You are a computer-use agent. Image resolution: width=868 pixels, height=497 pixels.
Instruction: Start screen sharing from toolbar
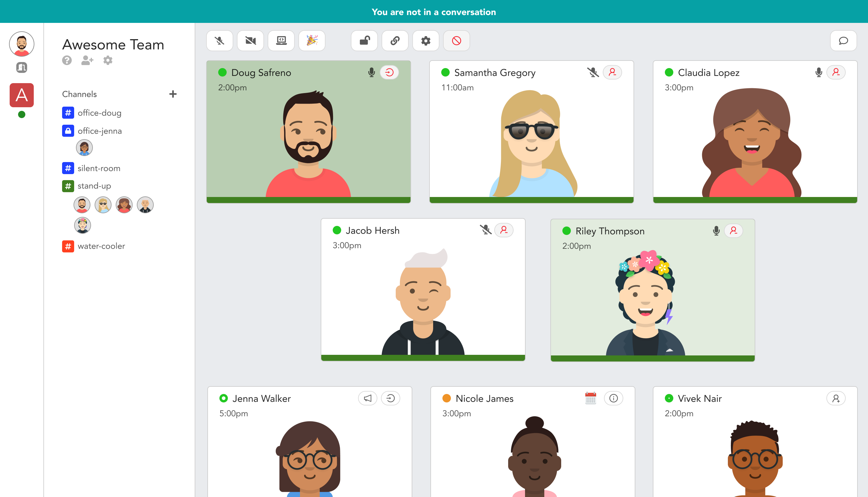281,41
